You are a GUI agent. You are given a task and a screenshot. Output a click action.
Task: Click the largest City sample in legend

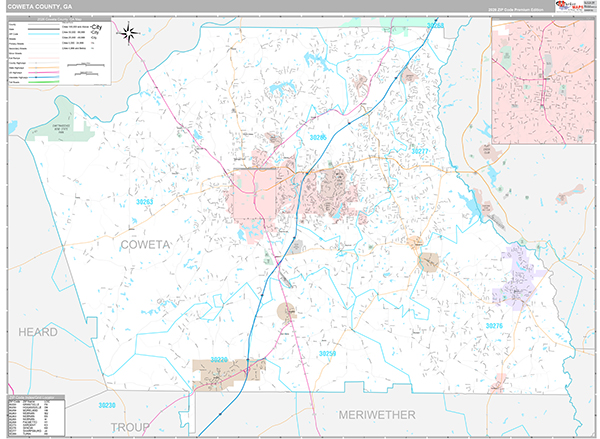(x=97, y=27)
